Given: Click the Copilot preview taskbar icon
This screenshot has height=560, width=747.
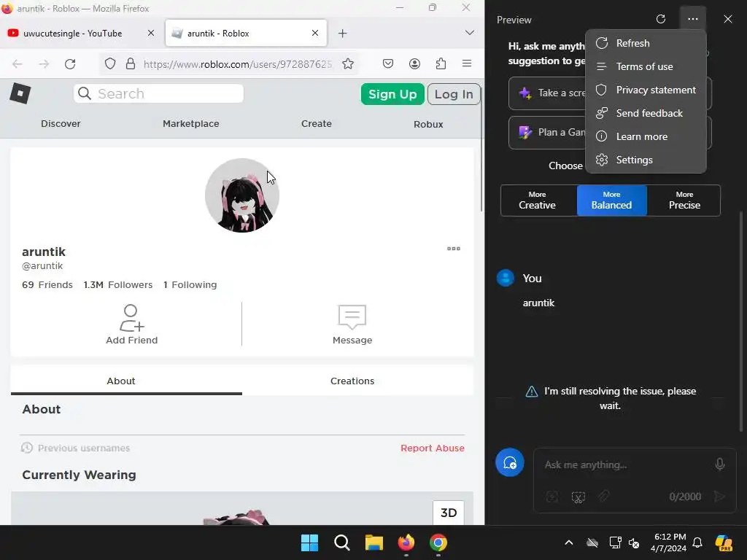Looking at the screenshot, I should 724,542.
